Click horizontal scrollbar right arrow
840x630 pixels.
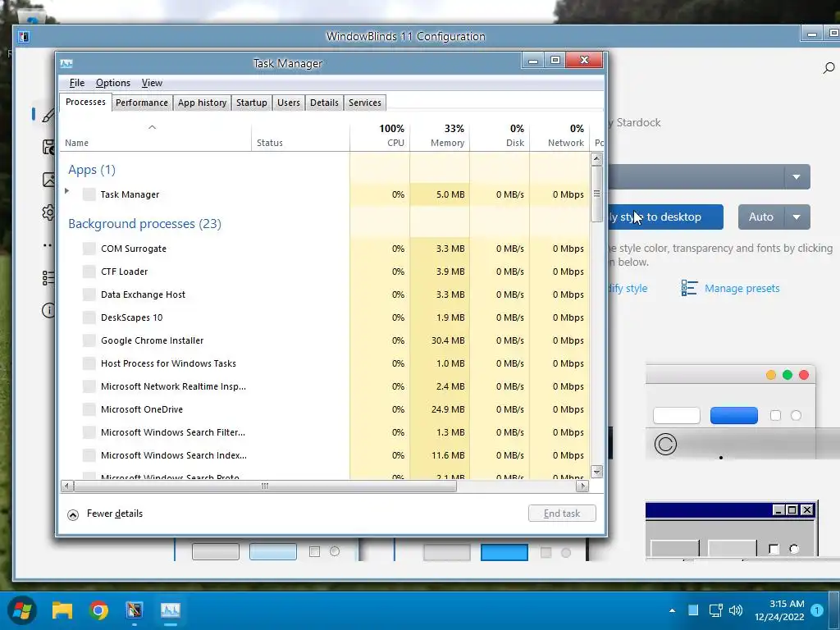click(x=582, y=486)
